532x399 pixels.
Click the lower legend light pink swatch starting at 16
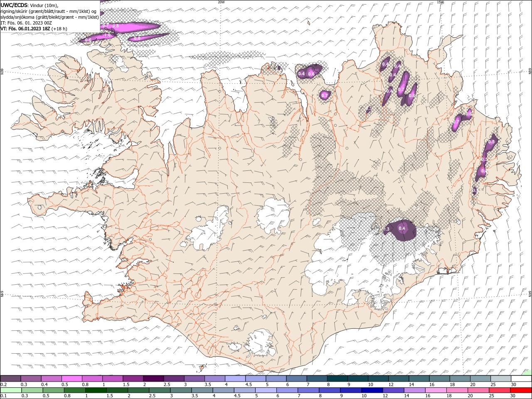coord(436,390)
